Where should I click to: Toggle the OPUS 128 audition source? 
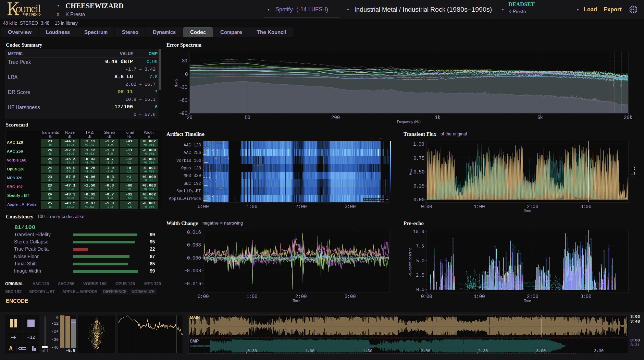coord(125,284)
